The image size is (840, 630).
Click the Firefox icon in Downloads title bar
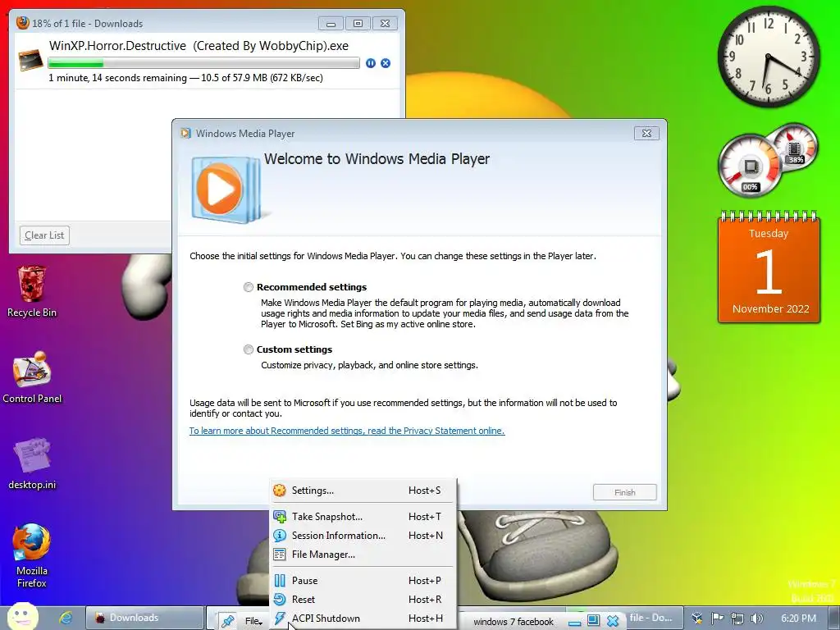click(22, 22)
